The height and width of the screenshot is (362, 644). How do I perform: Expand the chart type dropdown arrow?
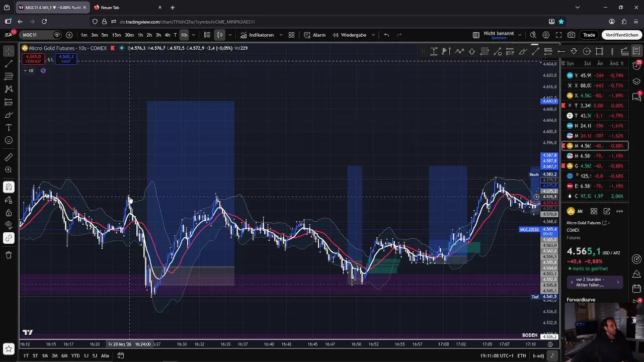click(230, 35)
